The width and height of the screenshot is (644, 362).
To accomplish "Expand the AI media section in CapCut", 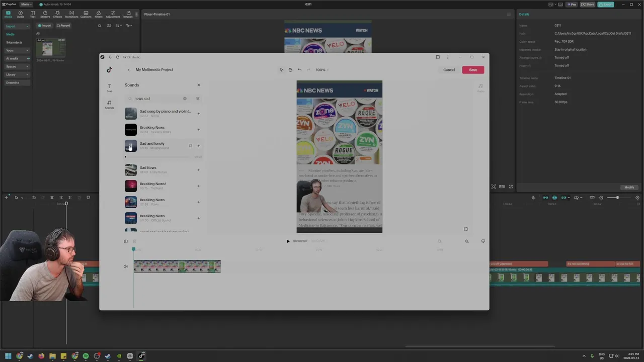I will 18,58.
